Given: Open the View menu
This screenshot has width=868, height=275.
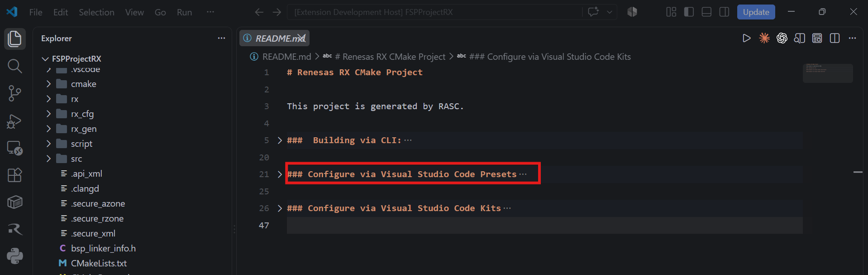Looking at the screenshot, I should pyautogui.click(x=134, y=12).
